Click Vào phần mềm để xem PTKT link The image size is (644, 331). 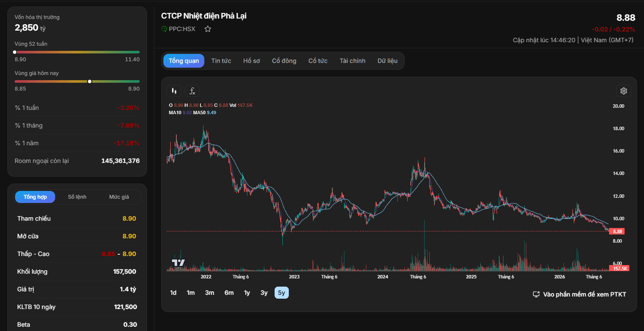pyautogui.click(x=579, y=294)
